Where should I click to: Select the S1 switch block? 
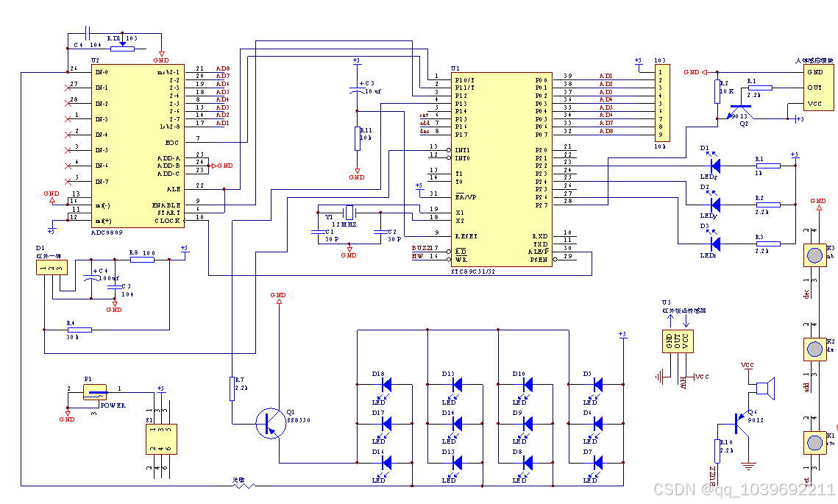tap(161, 439)
